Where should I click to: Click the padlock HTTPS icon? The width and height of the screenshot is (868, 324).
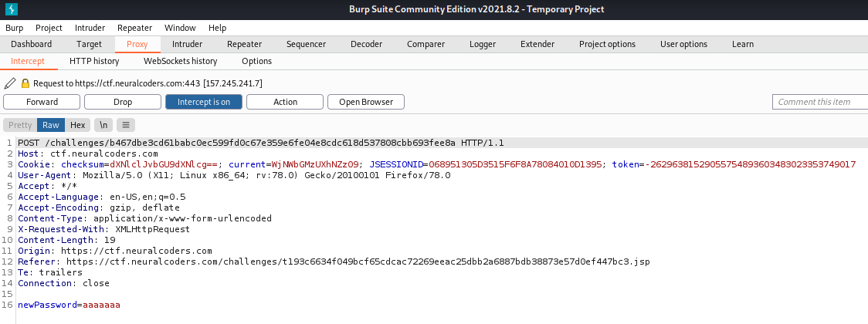(25, 83)
